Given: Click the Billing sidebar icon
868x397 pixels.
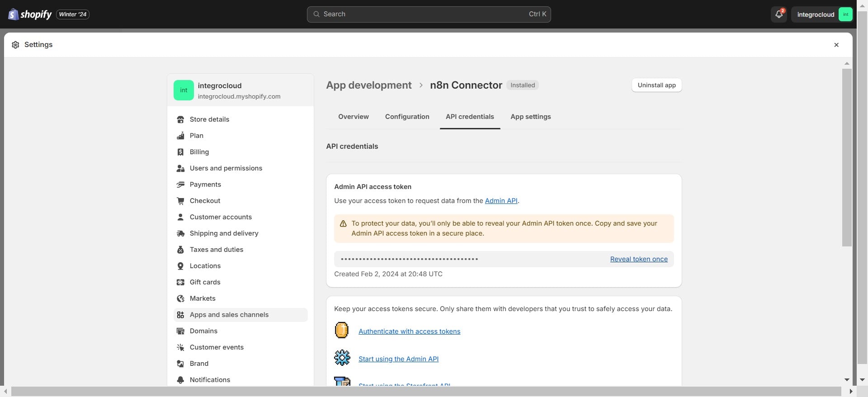Looking at the screenshot, I should click(180, 152).
